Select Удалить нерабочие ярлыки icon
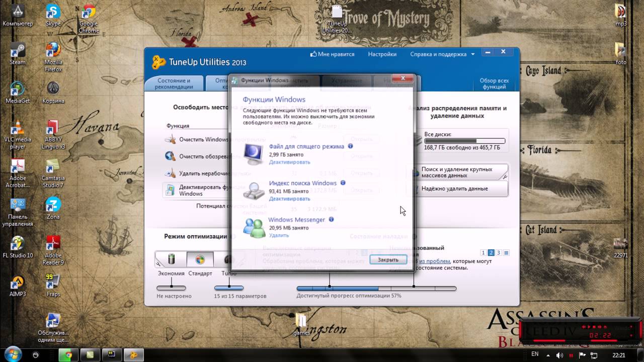Screen dimensions: 644x362 171,173
